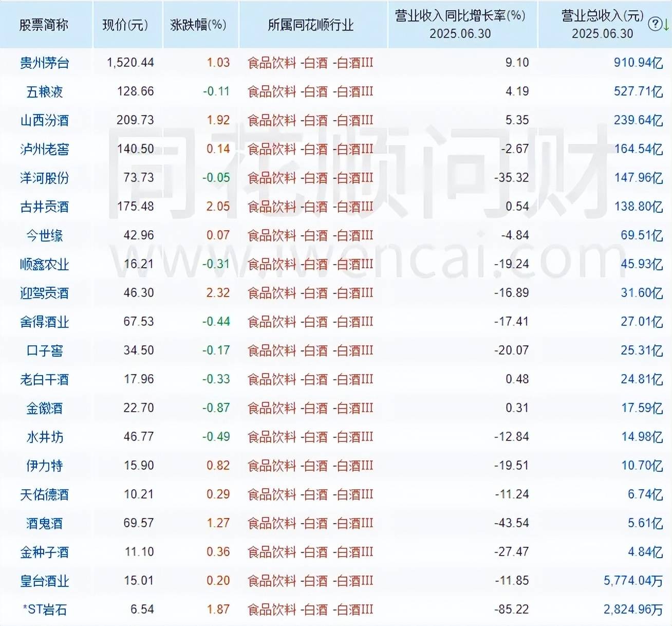Select price 209.73 for 山西汾酒
672x626 pixels.
[x=135, y=120]
